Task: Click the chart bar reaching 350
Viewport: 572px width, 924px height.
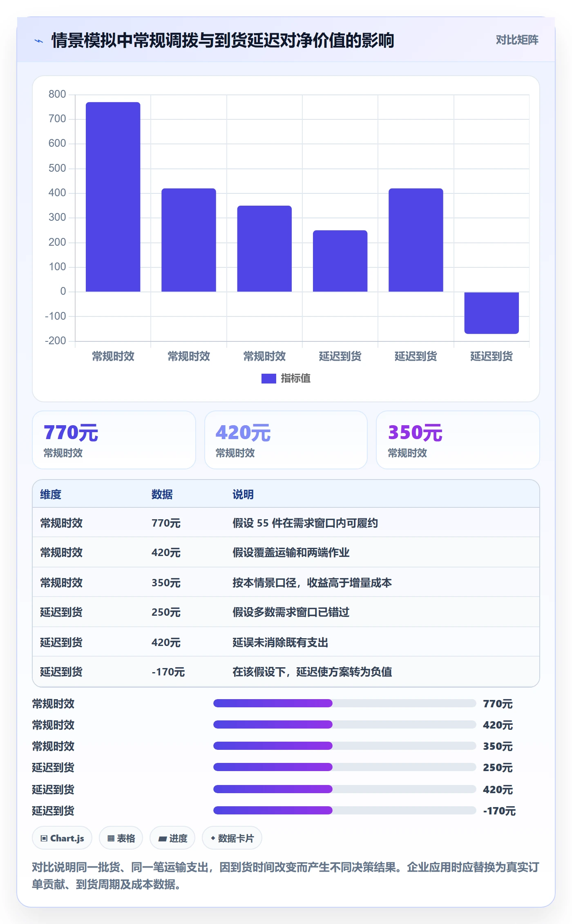Action: click(264, 249)
